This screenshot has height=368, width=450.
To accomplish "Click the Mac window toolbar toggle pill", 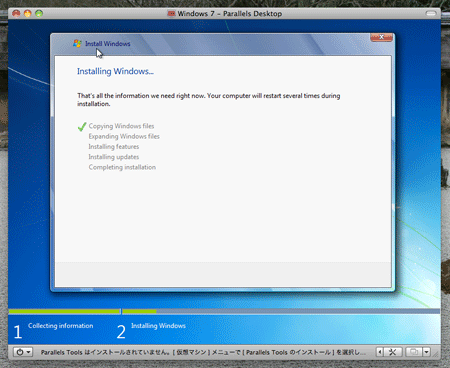I will point(431,13).
